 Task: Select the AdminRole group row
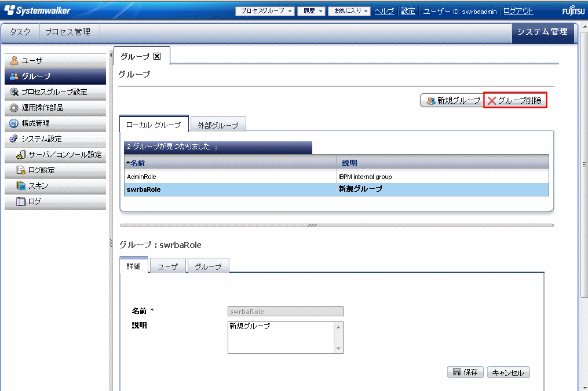pyautogui.click(x=141, y=177)
